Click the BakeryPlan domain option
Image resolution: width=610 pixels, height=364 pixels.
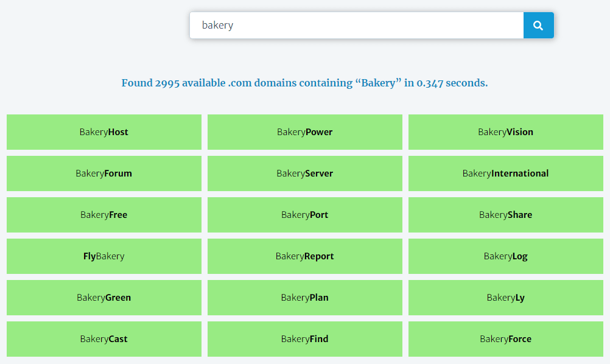[304, 298]
